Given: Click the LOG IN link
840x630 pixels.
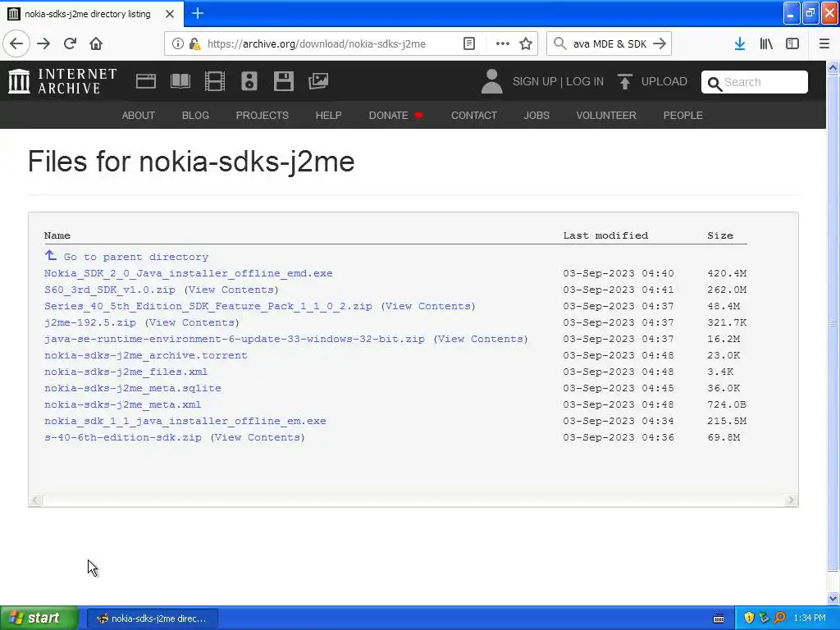Looking at the screenshot, I should pyautogui.click(x=585, y=81).
